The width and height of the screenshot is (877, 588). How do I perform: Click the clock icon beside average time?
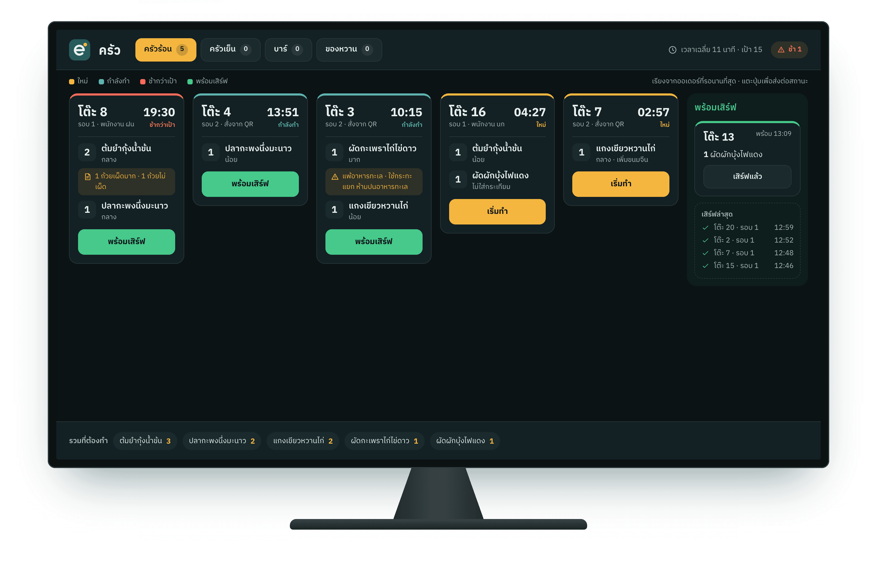coord(672,50)
